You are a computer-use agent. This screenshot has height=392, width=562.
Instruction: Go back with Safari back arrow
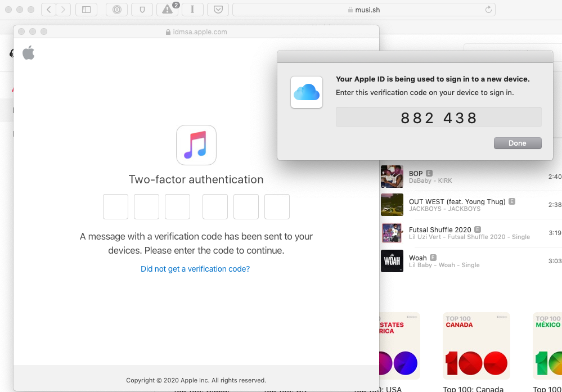click(49, 10)
